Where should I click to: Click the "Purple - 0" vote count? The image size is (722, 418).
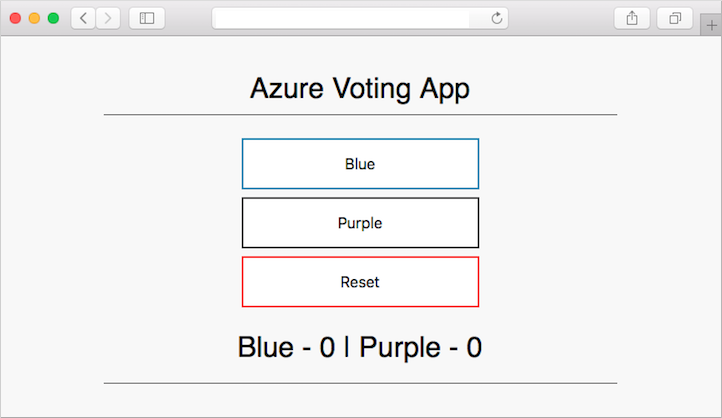(421, 348)
